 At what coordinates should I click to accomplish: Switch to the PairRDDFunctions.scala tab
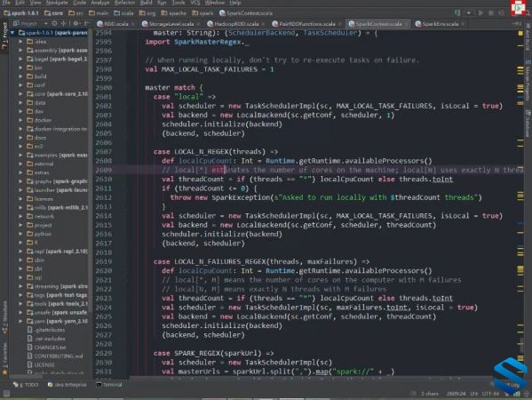pos(304,24)
